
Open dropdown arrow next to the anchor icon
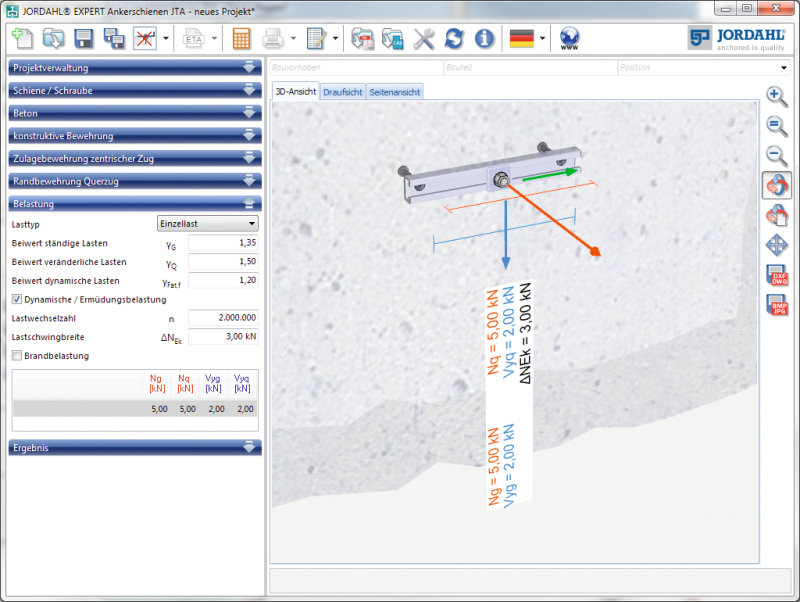(x=166, y=38)
